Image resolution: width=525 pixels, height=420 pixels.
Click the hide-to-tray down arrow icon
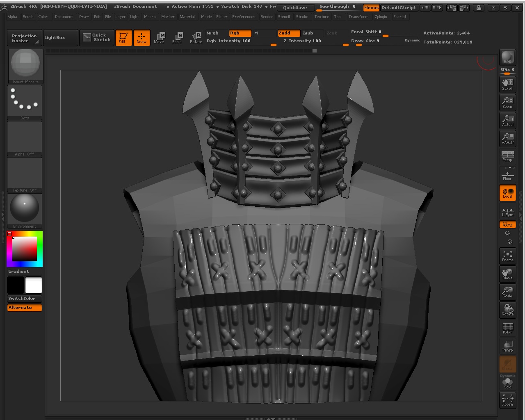[x=493, y=7]
